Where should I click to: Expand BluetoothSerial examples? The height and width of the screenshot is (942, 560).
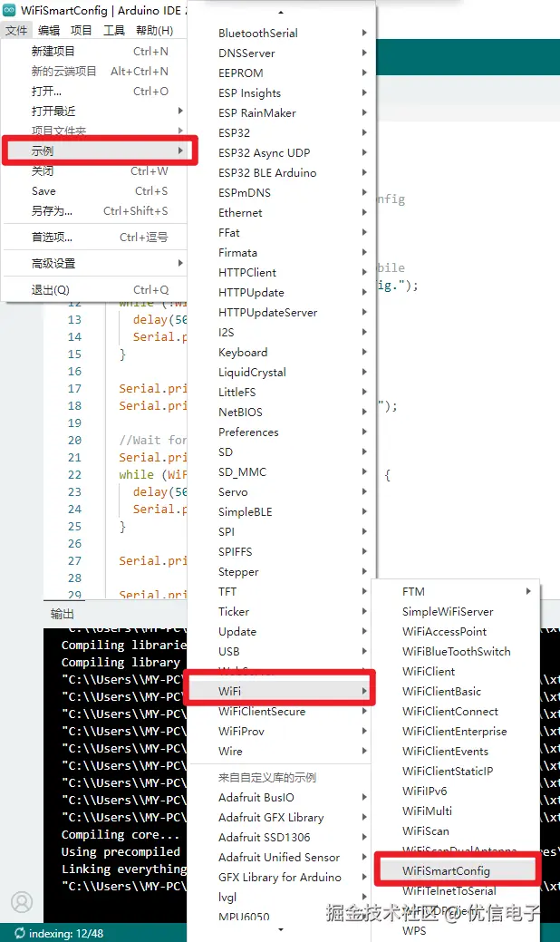click(282, 33)
